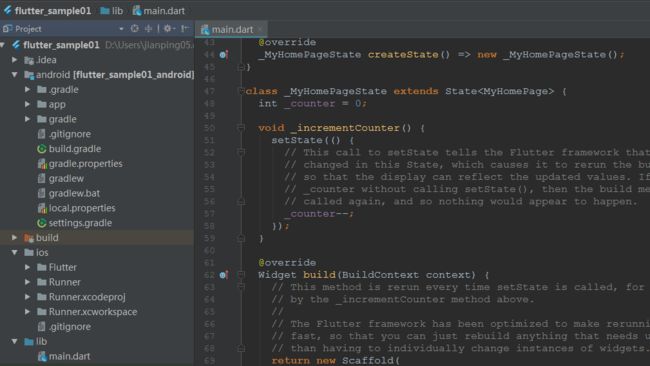Image resolution: width=650 pixels, height=366 pixels.
Task: Click the @override annotation above build
Action: click(287, 262)
